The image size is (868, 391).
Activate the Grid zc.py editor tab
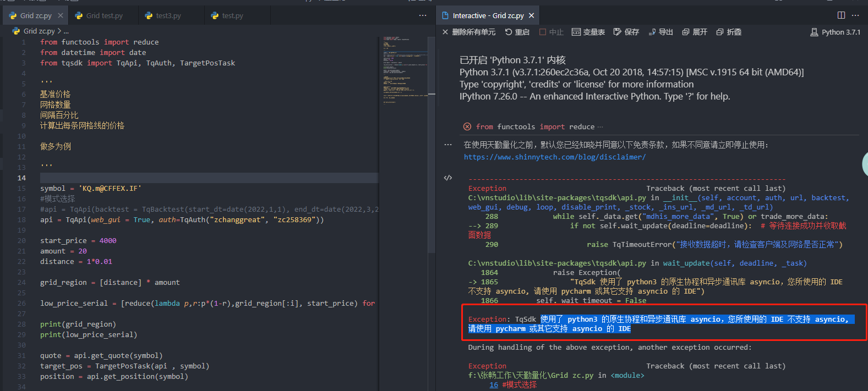(x=36, y=15)
